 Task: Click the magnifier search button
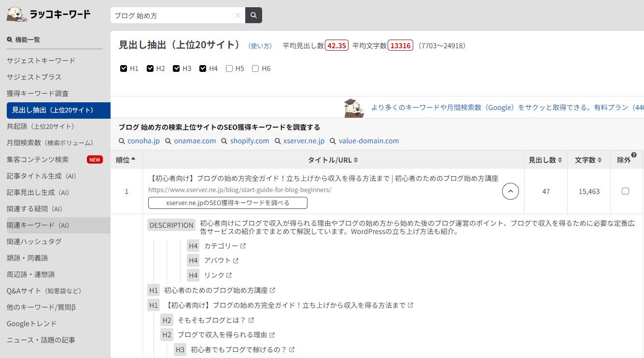click(x=253, y=15)
